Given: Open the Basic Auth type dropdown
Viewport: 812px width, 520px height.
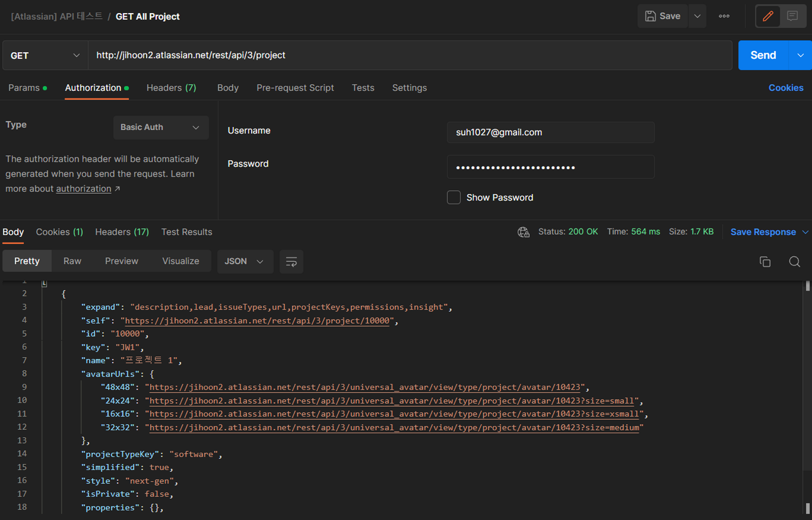Looking at the screenshot, I should click(160, 127).
